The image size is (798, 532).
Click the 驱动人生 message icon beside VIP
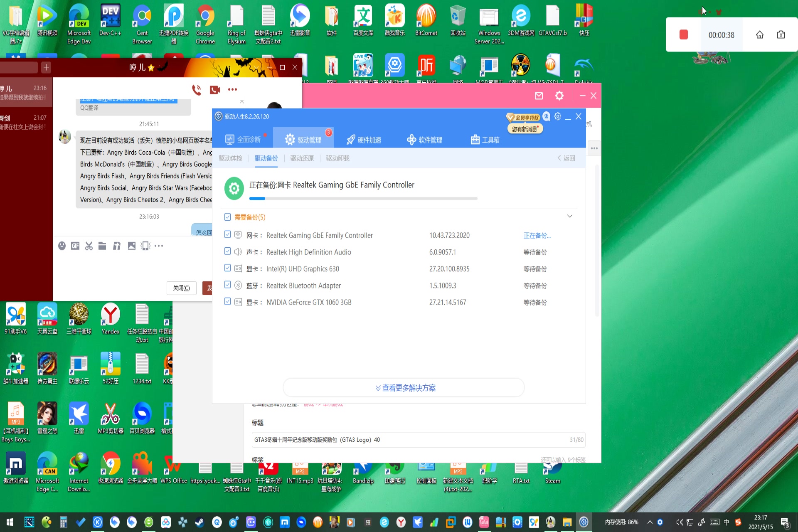(547, 116)
